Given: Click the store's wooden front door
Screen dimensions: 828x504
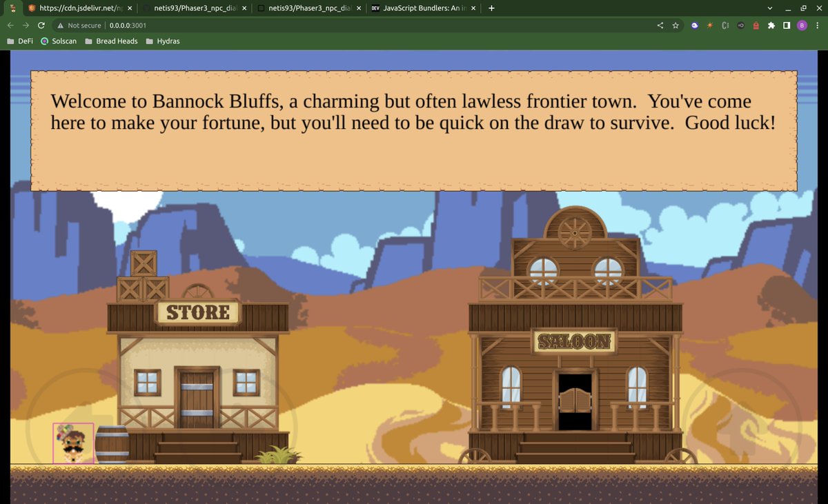Looking at the screenshot, I should 197,396.
